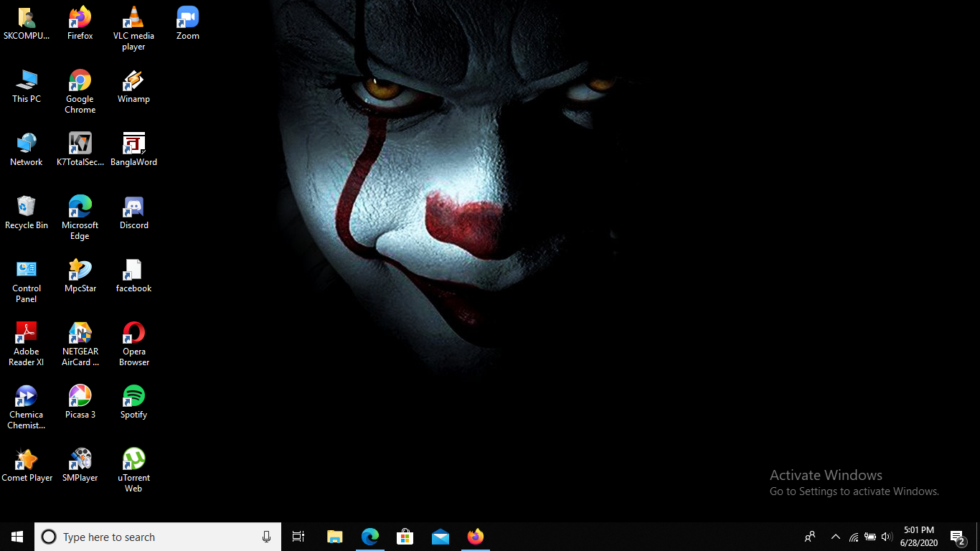Open Microsoft Edge from the taskbar
Image resolution: width=980 pixels, height=551 pixels.
click(369, 537)
